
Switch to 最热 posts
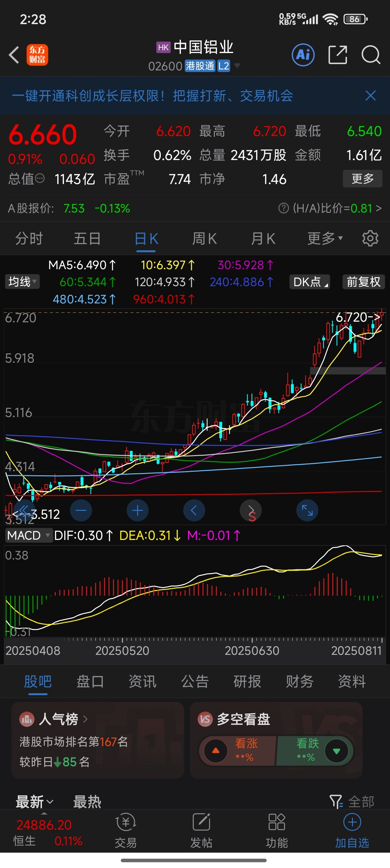pos(87,802)
